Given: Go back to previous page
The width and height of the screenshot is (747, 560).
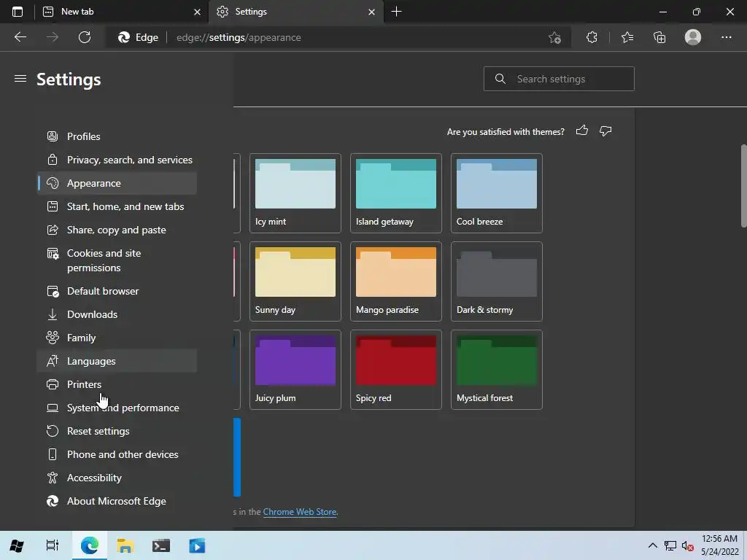Looking at the screenshot, I should click(x=20, y=37).
